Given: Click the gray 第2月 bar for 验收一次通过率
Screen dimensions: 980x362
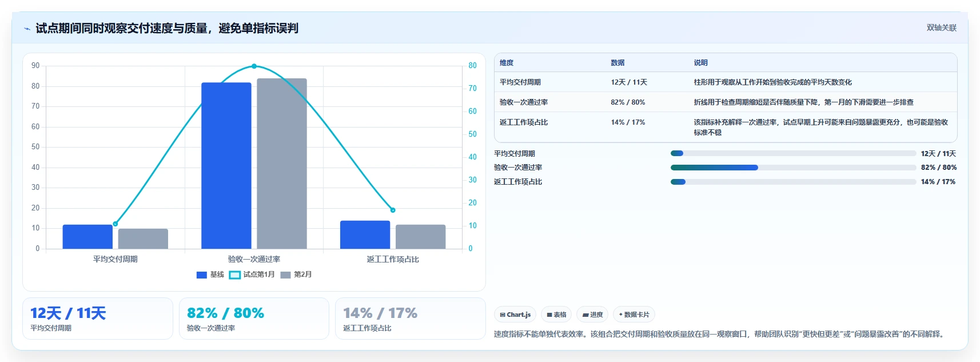Looking at the screenshot, I should (x=282, y=164).
